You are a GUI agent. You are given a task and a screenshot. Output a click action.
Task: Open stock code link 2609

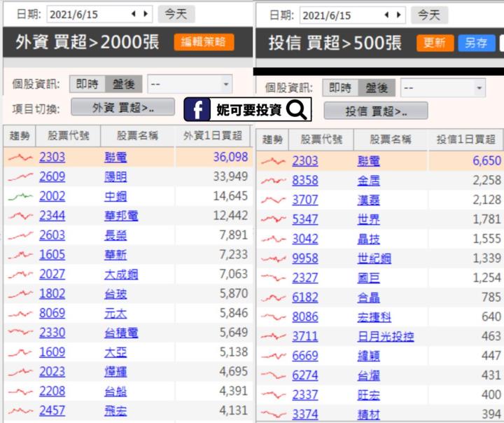tap(52, 176)
